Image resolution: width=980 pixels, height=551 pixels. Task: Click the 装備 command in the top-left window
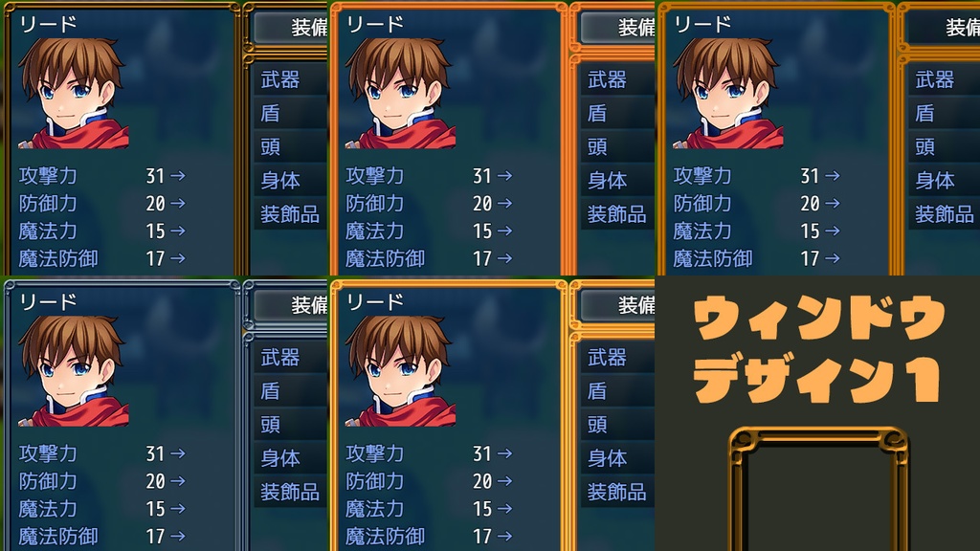point(291,28)
